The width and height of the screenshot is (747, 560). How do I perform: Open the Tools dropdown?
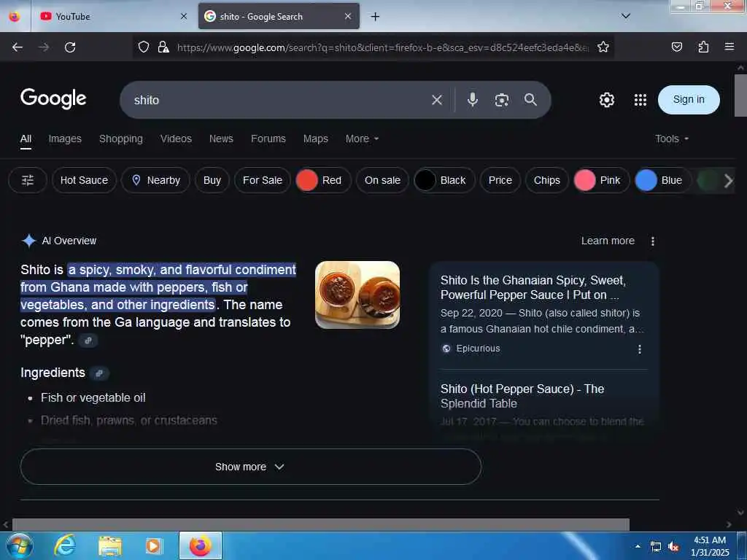click(x=672, y=139)
